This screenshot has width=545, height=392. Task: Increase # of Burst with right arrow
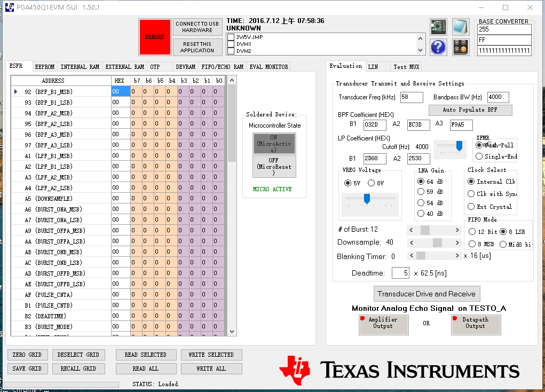pos(457,230)
